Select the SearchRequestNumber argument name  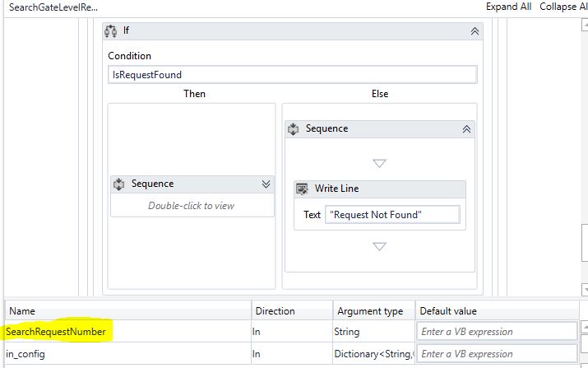(x=56, y=332)
